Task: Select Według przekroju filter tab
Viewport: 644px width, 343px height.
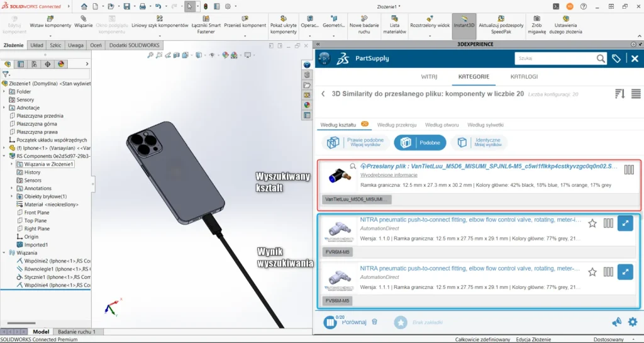Action: pyautogui.click(x=397, y=125)
